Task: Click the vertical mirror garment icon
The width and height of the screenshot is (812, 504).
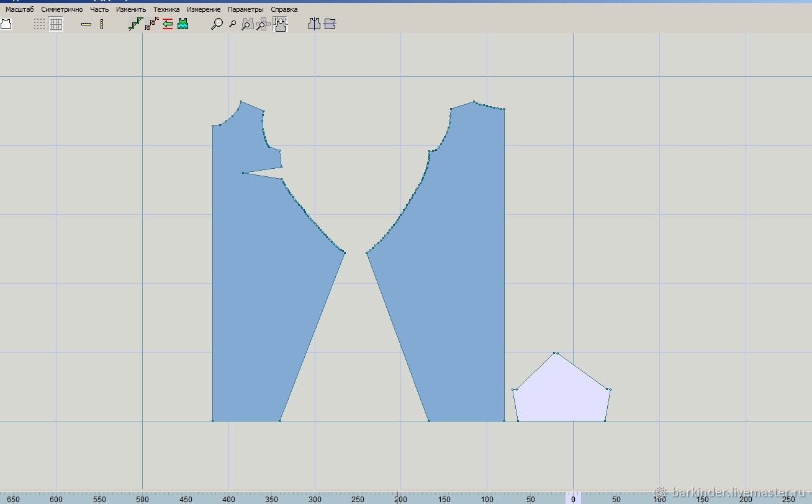Action: point(314,24)
